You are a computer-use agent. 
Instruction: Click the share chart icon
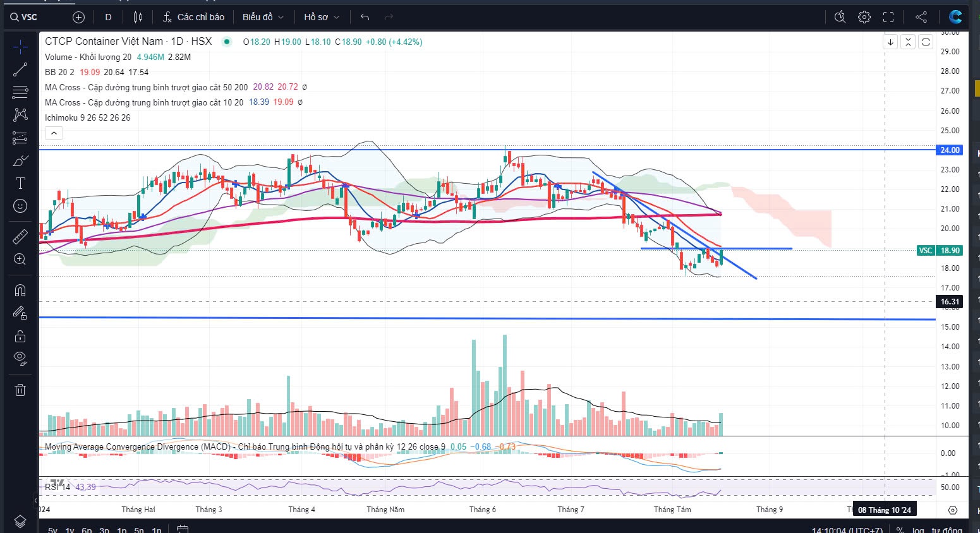pos(921,17)
